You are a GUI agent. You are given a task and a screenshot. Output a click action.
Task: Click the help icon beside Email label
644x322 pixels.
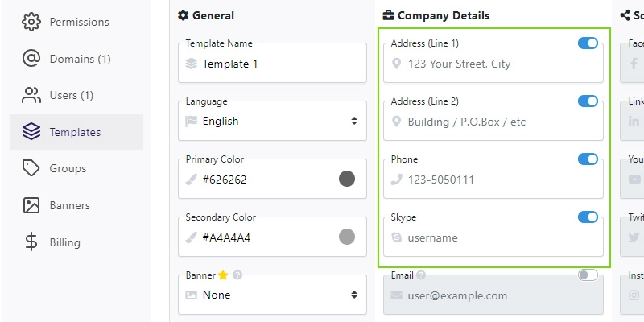[x=420, y=275]
